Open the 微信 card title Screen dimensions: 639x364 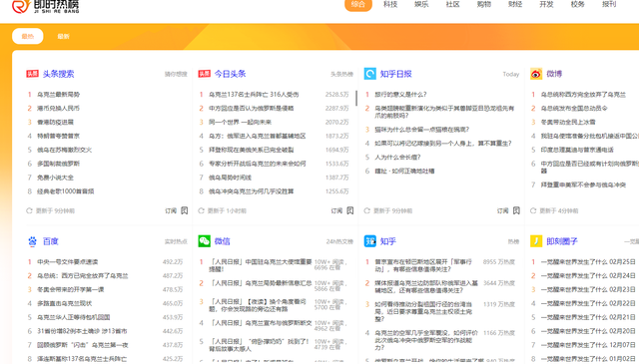(223, 241)
